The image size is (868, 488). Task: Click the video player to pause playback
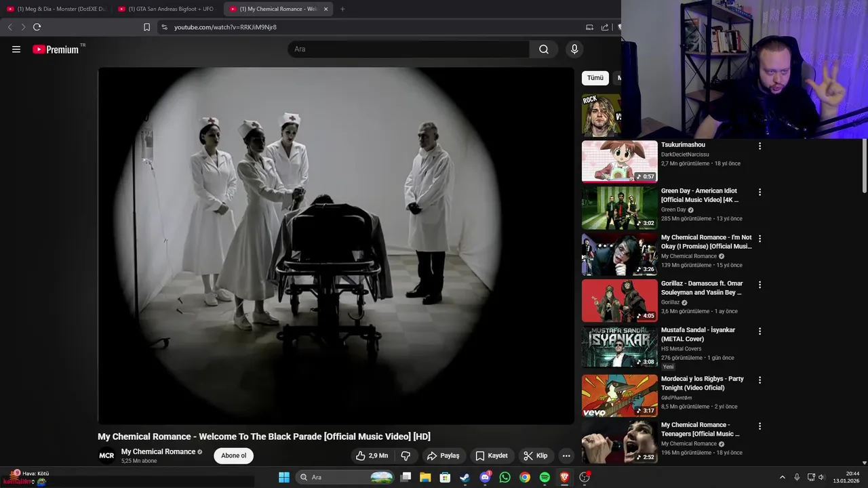pyautogui.click(x=336, y=245)
